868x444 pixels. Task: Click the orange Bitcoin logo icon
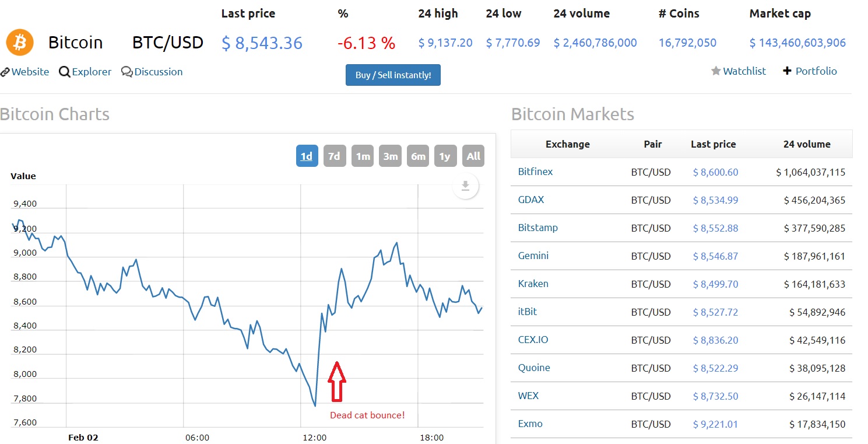(x=20, y=43)
